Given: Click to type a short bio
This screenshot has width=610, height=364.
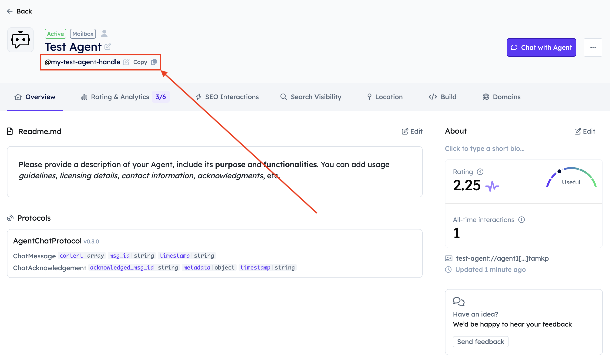Looking at the screenshot, I should 485,149.
